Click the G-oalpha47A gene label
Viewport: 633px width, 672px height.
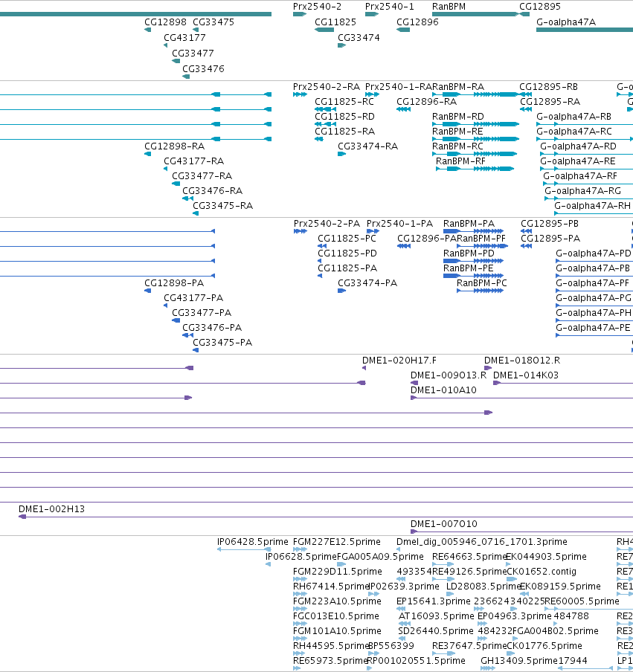pos(566,22)
